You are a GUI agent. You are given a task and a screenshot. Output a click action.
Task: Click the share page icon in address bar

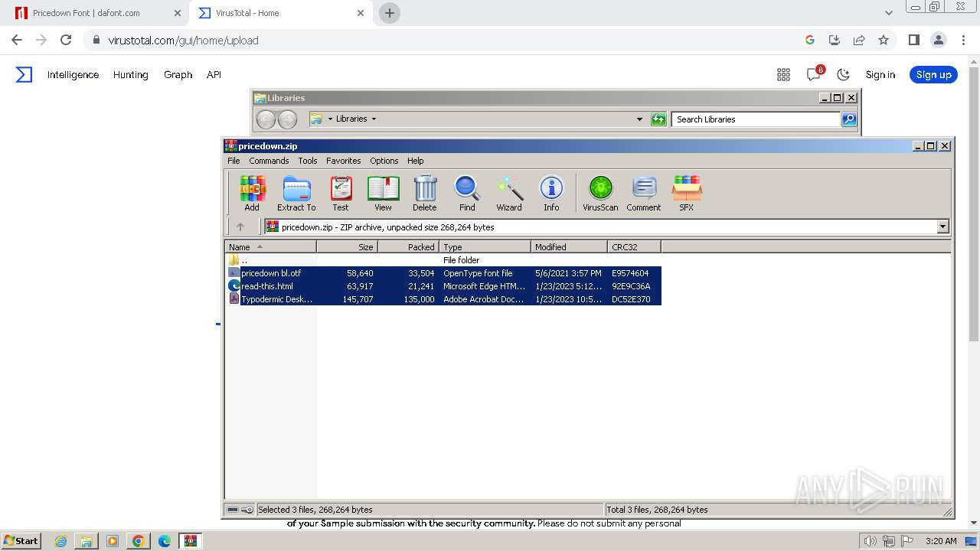click(859, 40)
